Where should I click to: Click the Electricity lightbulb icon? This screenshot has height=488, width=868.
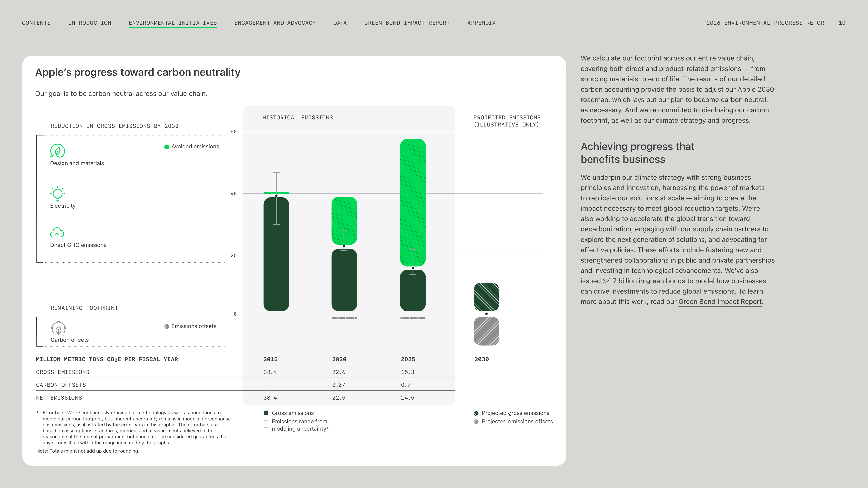point(57,194)
